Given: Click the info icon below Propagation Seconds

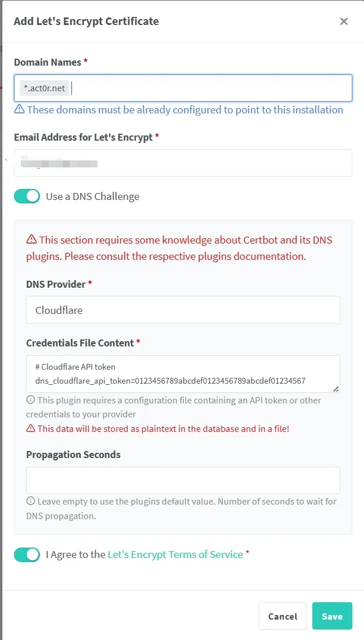Looking at the screenshot, I should pos(31,501).
